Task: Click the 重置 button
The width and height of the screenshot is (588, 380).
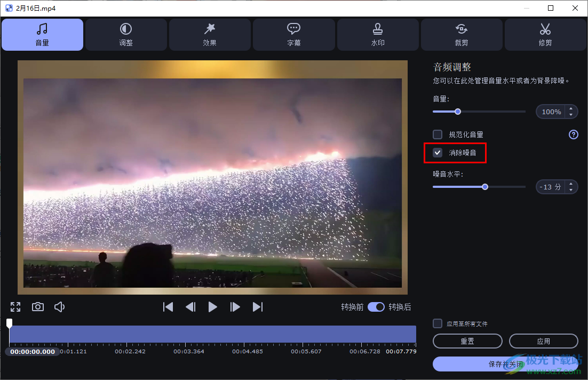Action: click(467, 341)
